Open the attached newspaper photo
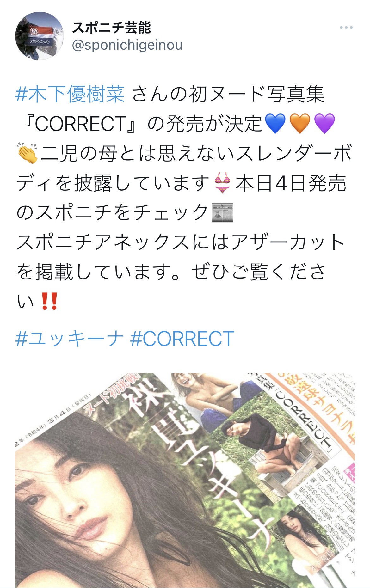Image resolution: width=370 pixels, height=588 pixels. pyautogui.click(x=185, y=480)
